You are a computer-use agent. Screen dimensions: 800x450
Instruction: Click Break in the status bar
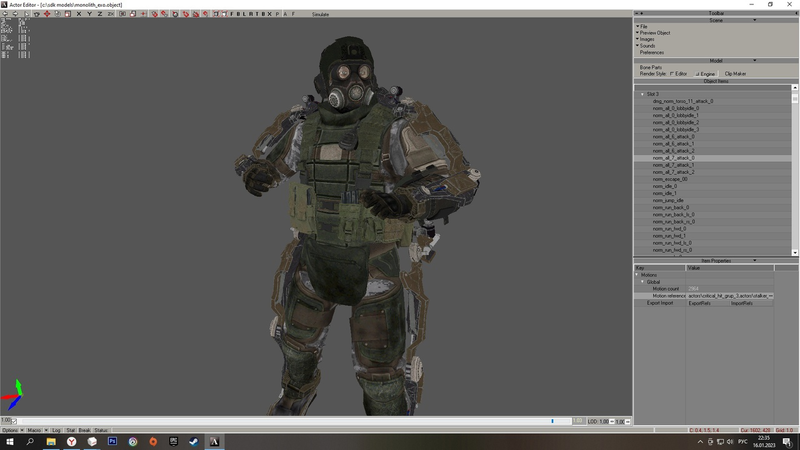click(84, 431)
